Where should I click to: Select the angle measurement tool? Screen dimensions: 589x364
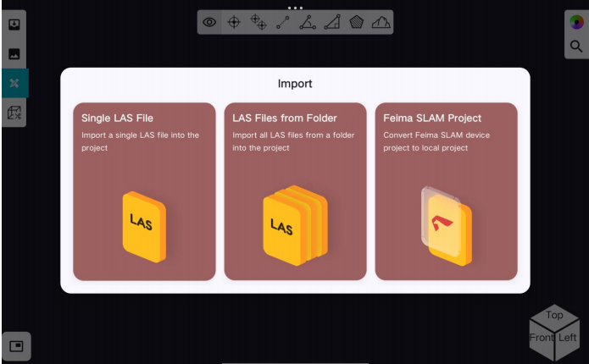(308, 23)
